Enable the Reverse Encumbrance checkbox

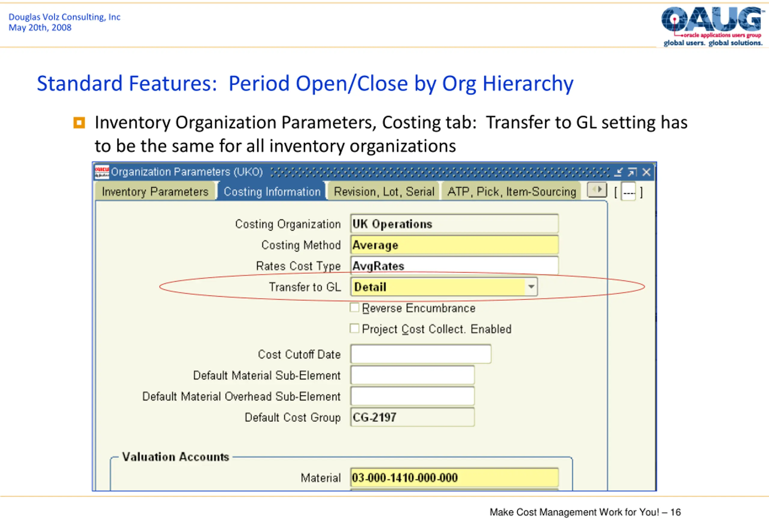coord(354,307)
